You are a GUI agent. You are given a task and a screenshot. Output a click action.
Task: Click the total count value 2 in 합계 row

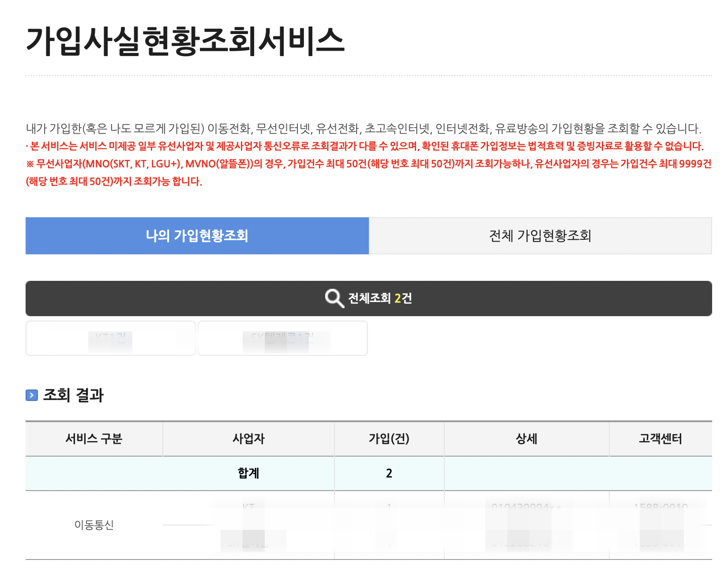[389, 473]
